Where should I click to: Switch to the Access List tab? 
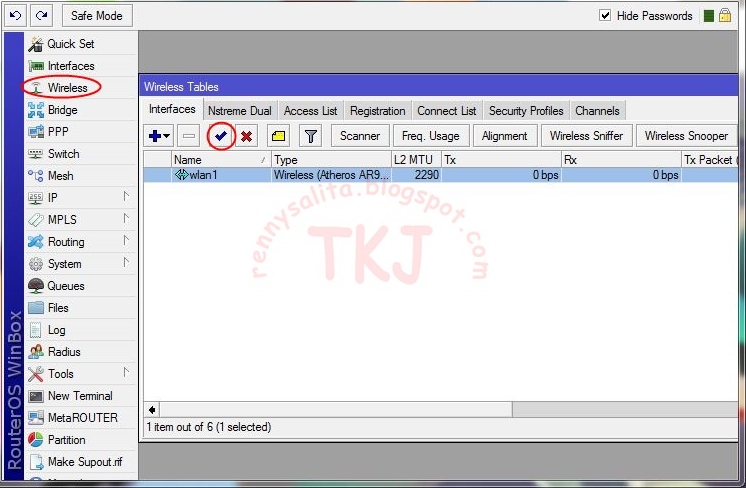coord(310,111)
